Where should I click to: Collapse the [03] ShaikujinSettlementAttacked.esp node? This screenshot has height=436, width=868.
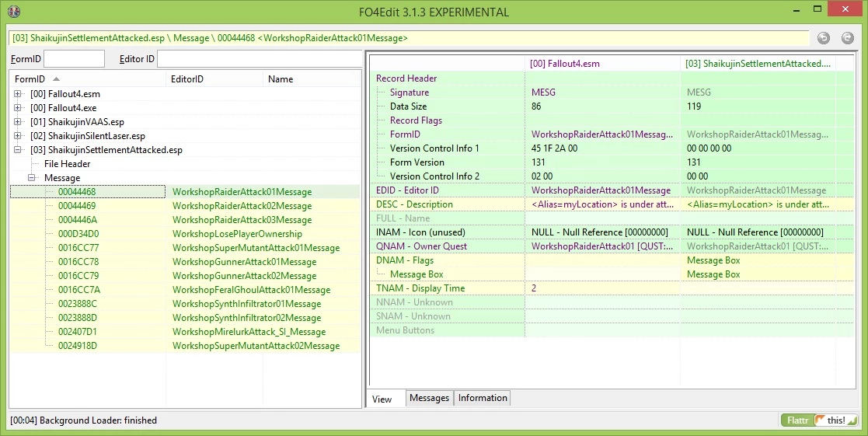click(x=18, y=149)
